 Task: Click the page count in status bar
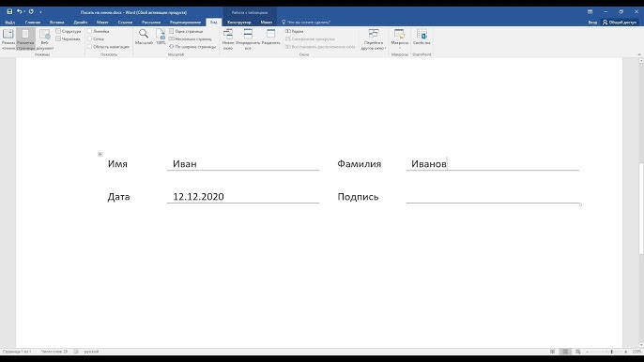pos(17,352)
